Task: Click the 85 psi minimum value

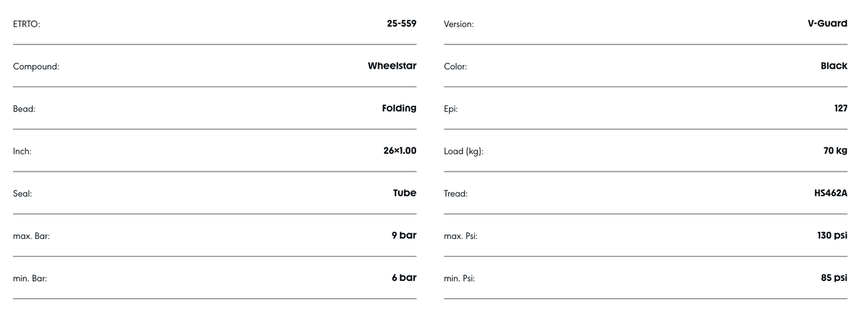Action: click(834, 277)
